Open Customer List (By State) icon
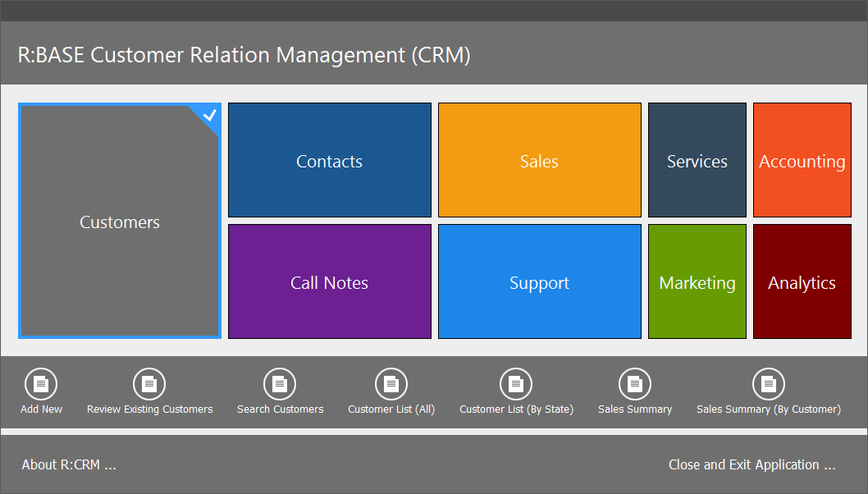The height and width of the screenshot is (494, 868). (x=516, y=384)
